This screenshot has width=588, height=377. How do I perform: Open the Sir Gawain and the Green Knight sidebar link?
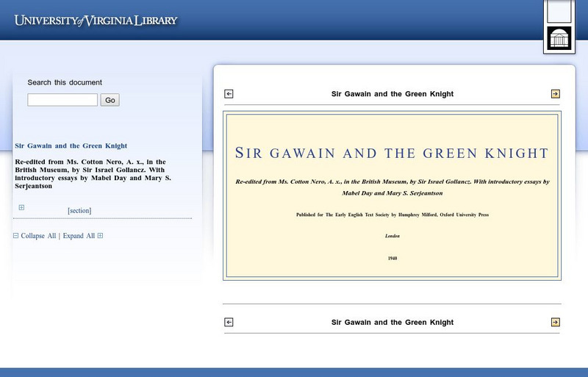pos(71,146)
